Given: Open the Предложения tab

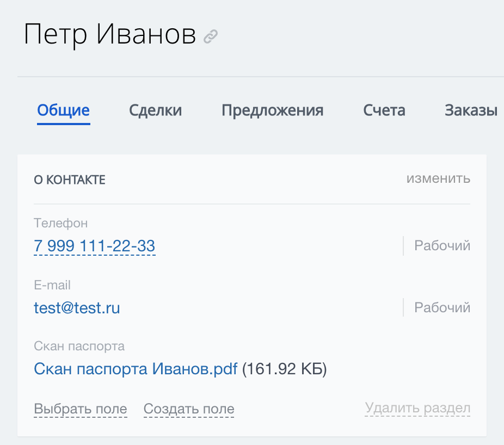Looking at the screenshot, I should point(273,110).
